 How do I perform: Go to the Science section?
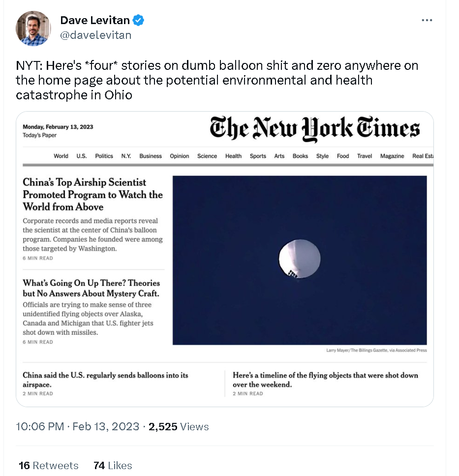207,156
